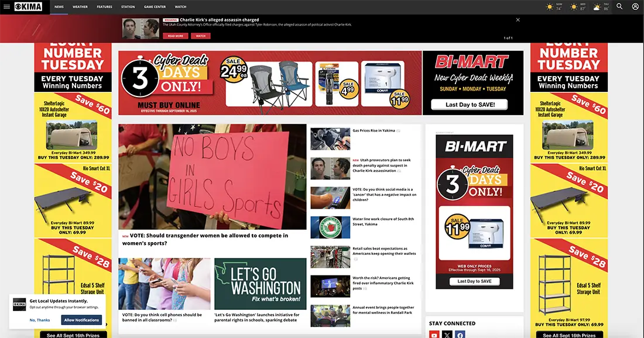644x338 pixels.
Task: Click the camping chairs 24.99 sale image
Action: (x=269, y=84)
